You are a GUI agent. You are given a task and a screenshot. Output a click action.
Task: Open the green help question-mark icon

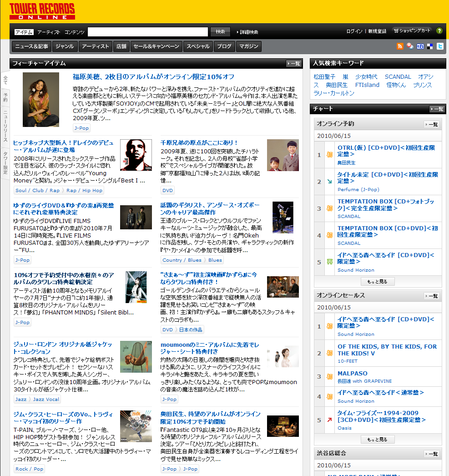click(x=439, y=31)
